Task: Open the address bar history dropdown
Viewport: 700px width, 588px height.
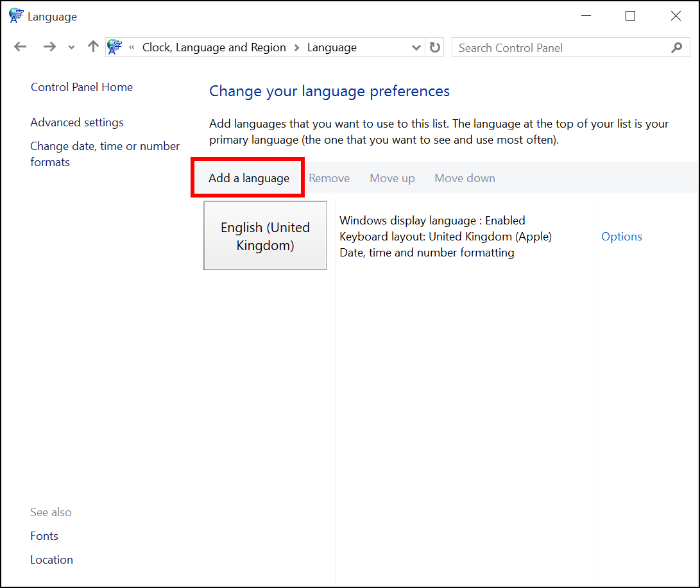Action: coord(416,47)
